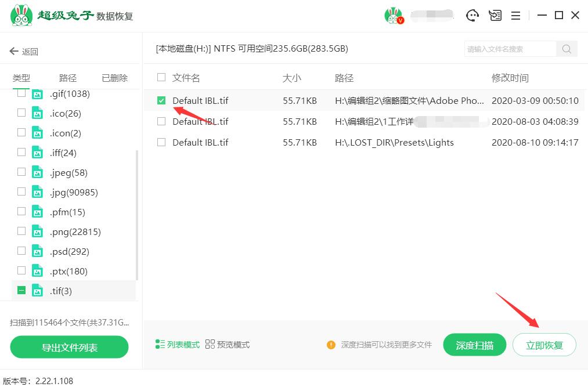Enable the .jpg(90985) file type checkbox
The height and width of the screenshot is (387, 588).
point(21,192)
